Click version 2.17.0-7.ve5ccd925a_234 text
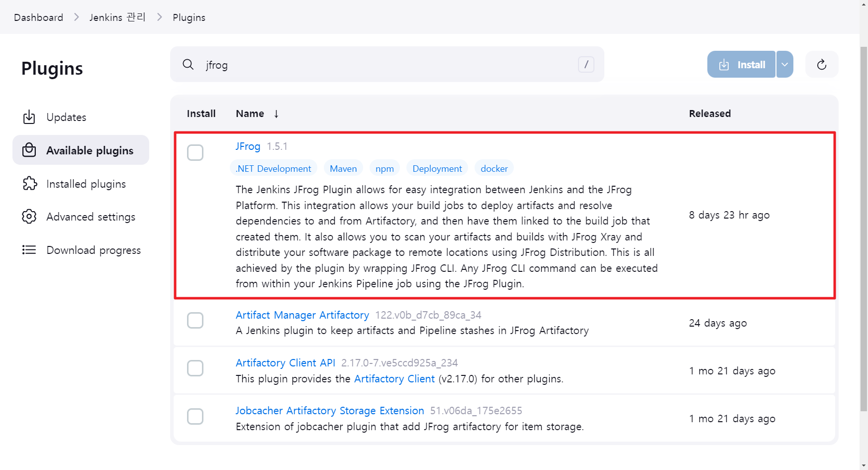The width and height of the screenshot is (868, 470). 399,363
